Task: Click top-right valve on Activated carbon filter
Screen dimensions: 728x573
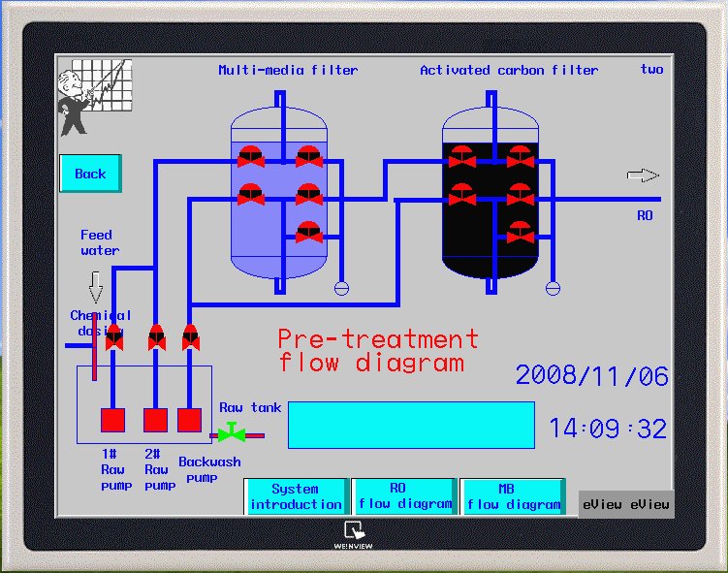Action: click(520, 156)
